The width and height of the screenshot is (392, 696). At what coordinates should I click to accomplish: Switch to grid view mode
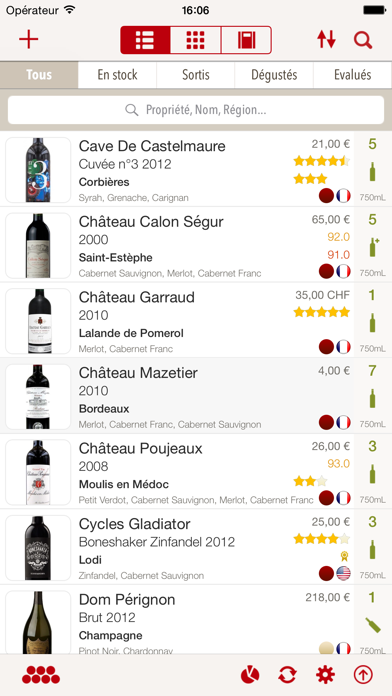[195, 40]
